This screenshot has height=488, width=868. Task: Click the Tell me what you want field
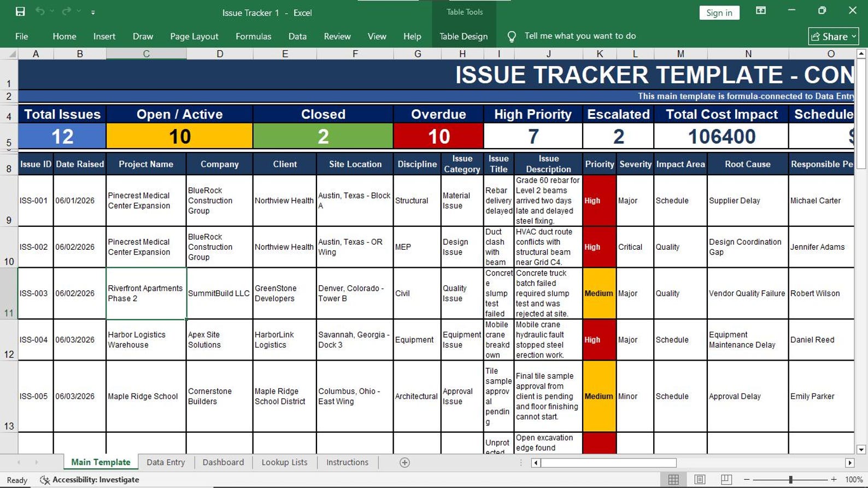(580, 36)
